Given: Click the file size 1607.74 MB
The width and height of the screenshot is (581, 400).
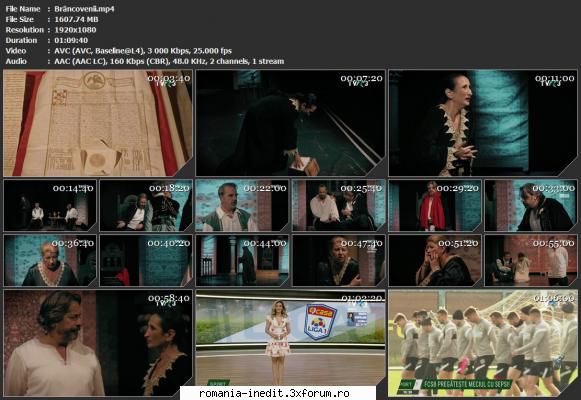Looking at the screenshot, I should click(76, 19).
